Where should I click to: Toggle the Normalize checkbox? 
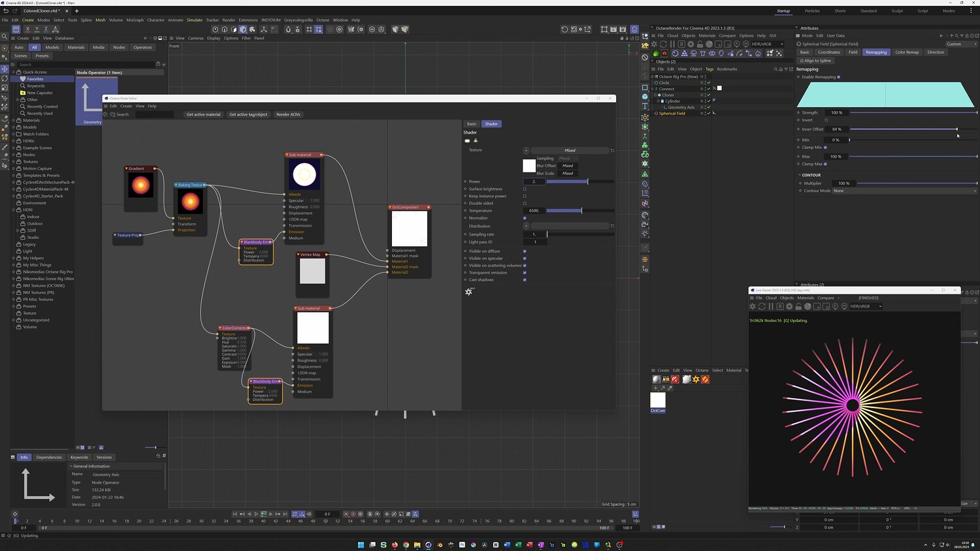click(525, 218)
